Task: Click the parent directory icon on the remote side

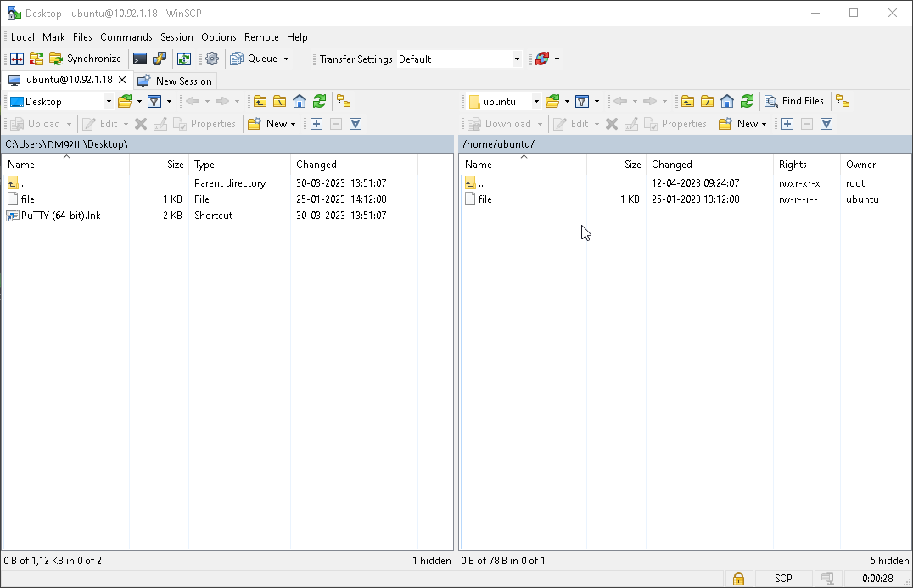Action: click(687, 101)
